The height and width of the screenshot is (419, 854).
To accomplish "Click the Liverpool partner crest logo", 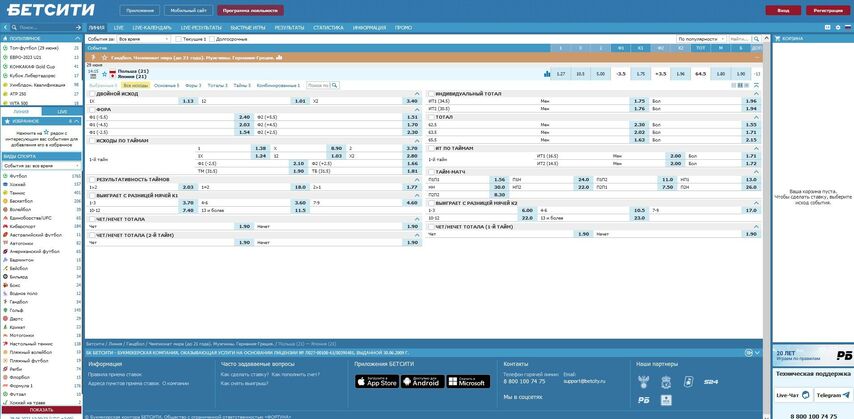I will coord(665,382).
